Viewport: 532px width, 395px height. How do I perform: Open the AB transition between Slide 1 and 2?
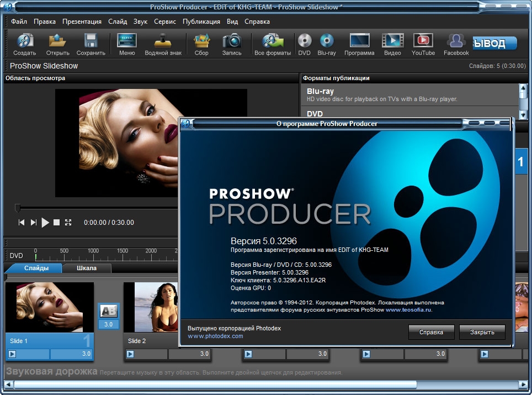[x=108, y=312]
